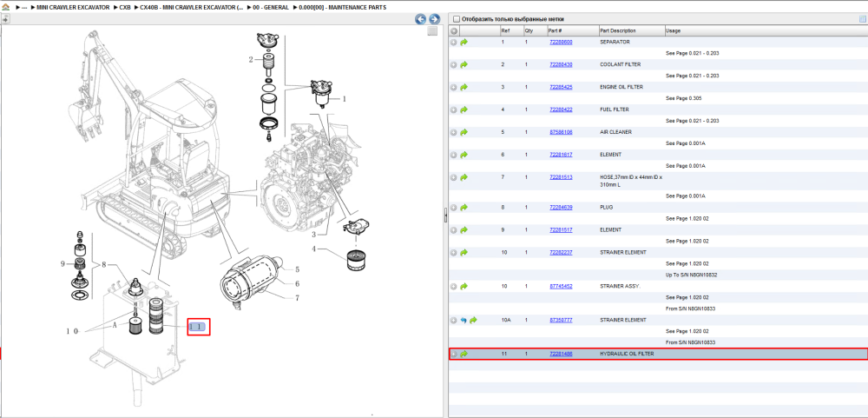The height and width of the screenshot is (418, 868).
Task: Click the green arrow for FUEL FILTER
Action: (x=464, y=109)
